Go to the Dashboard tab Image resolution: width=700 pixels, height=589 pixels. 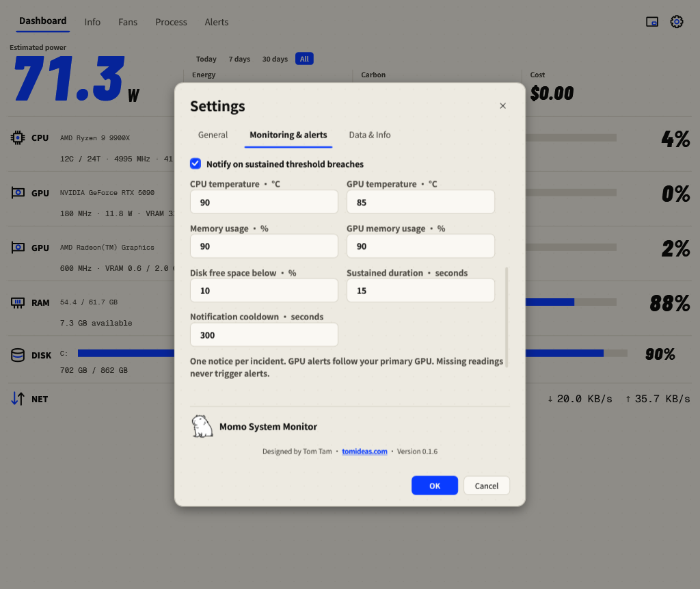point(43,21)
